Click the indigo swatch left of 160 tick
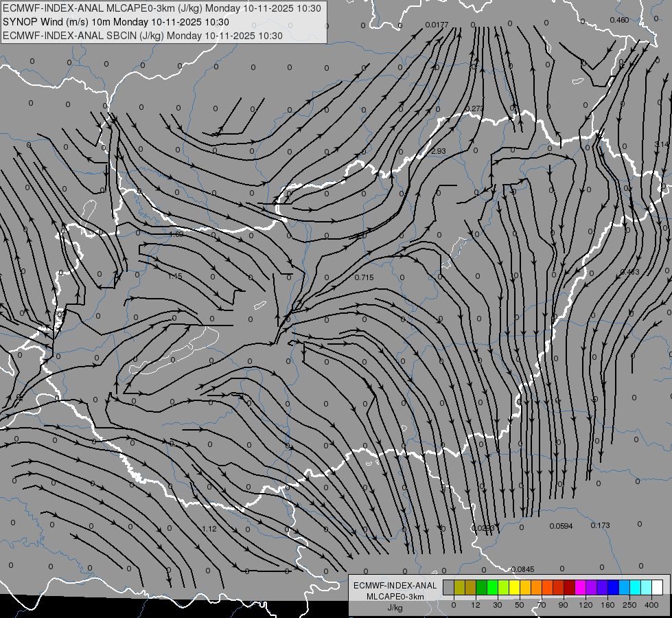Viewport: 672px width, 618px height. point(603,587)
